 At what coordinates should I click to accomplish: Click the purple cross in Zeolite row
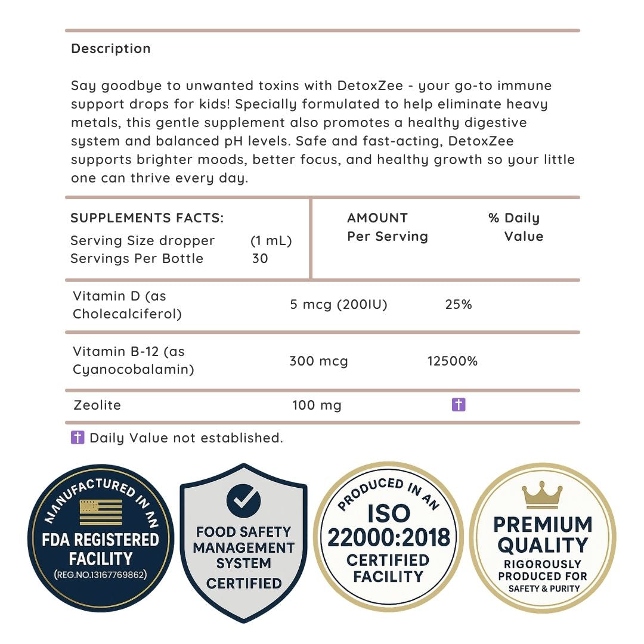click(459, 405)
